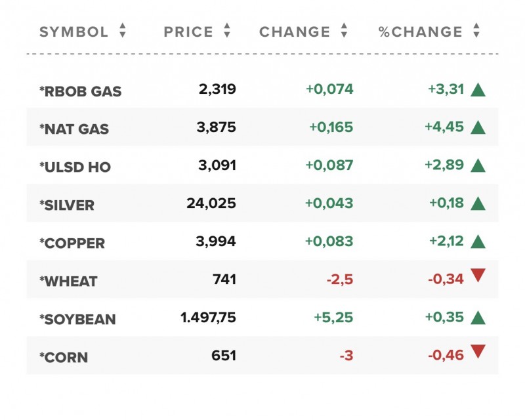Open the *NAT GAS commodity link
Viewport: 525px width, 420px height.
point(74,129)
